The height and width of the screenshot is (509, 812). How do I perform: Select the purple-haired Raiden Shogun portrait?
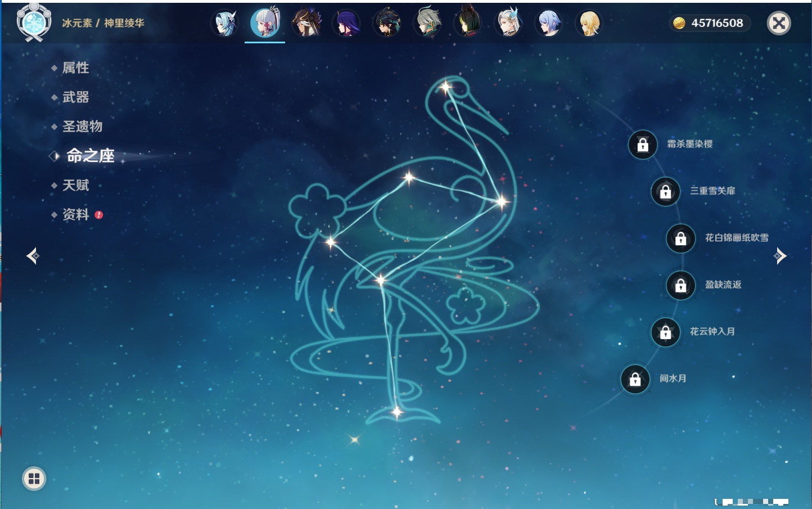[346, 24]
